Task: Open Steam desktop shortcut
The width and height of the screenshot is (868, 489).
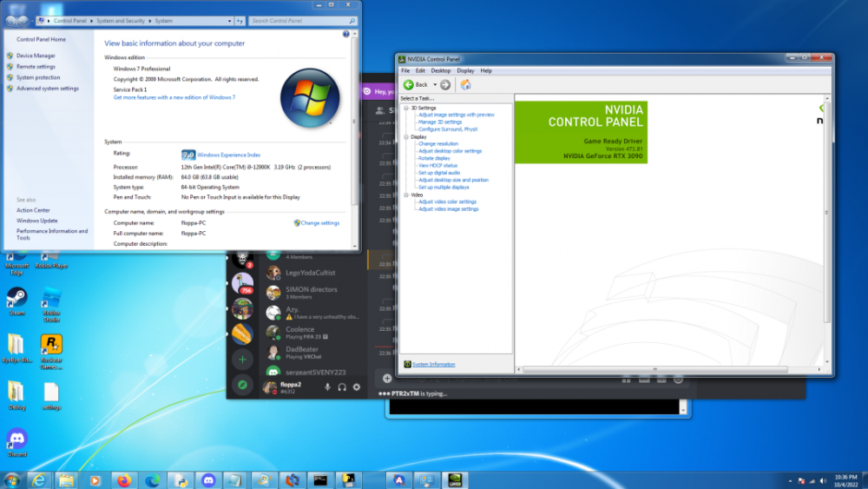Action: [x=16, y=300]
